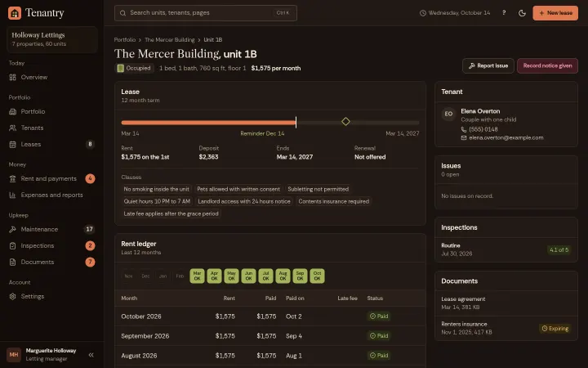The image size is (588, 368).
Task: Click Record notice given button
Action: (547, 65)
